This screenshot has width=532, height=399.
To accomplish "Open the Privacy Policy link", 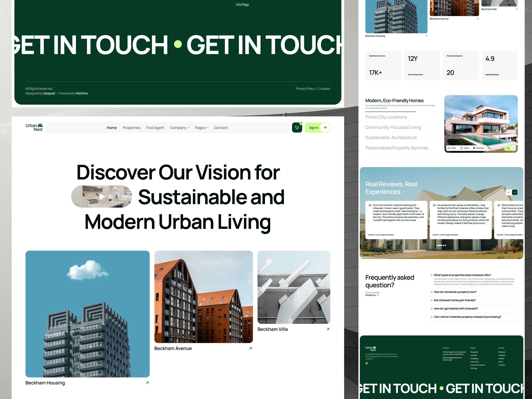I will (x=305, y=88).
